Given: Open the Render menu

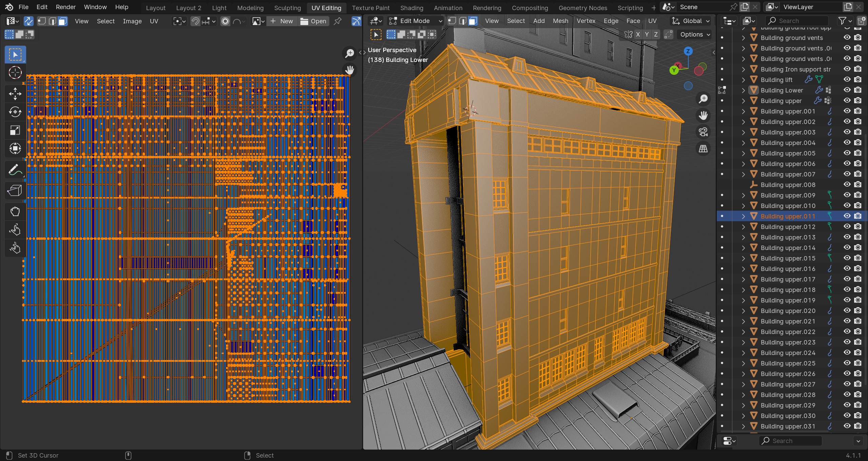Looking at the screenshot, I should [65, 7].
